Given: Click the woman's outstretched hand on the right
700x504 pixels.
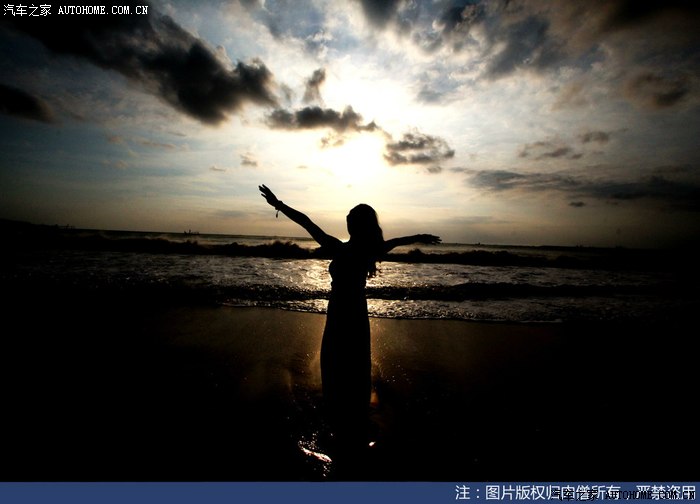Looking at the screenshot, I should pyautogui.click(x=428, y=239).
